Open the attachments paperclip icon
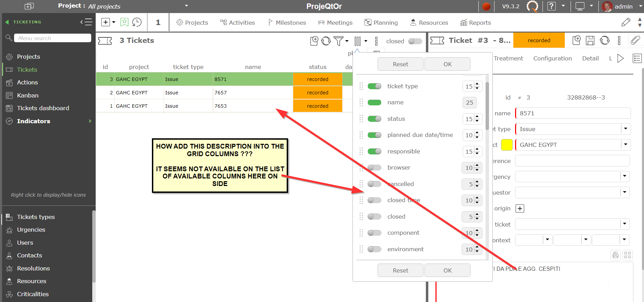 (x=635, y=40)
